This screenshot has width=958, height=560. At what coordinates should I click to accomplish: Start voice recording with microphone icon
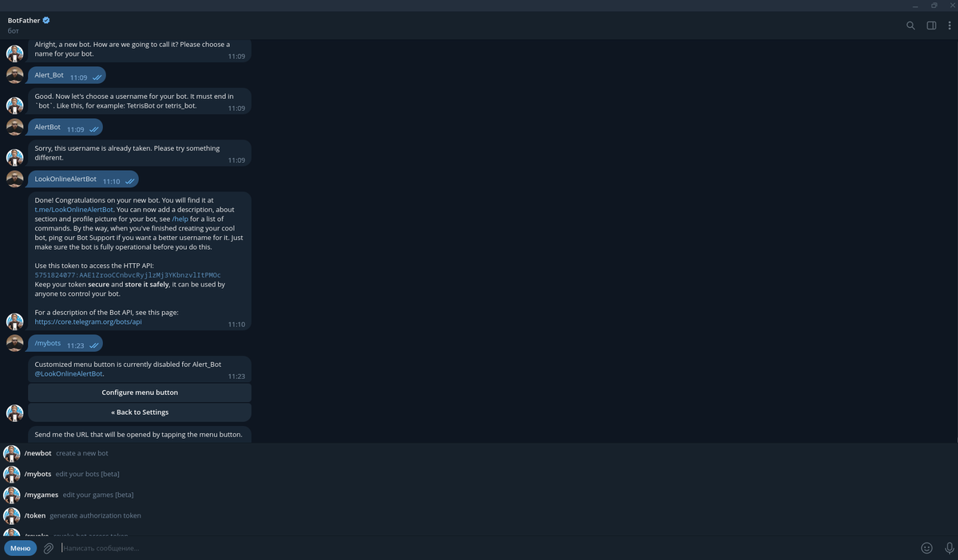(x=949, y=548)
